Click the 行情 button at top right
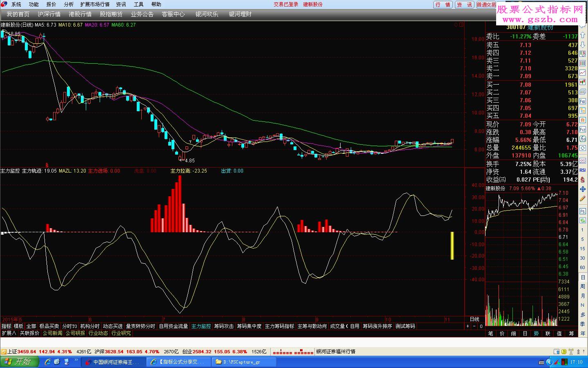Image resolution: width=588 pixels, height=368 pixels. click(443, 5)
